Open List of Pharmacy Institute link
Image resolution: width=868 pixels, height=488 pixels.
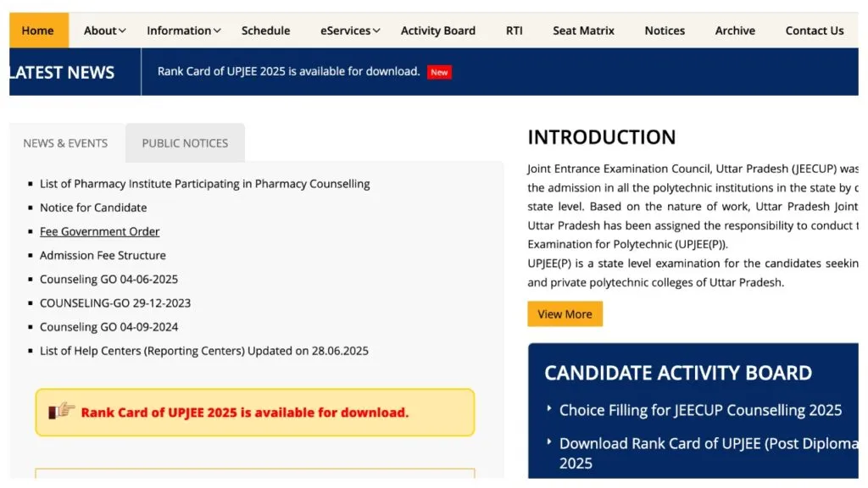pyautogui.click(x=204, y=184)
